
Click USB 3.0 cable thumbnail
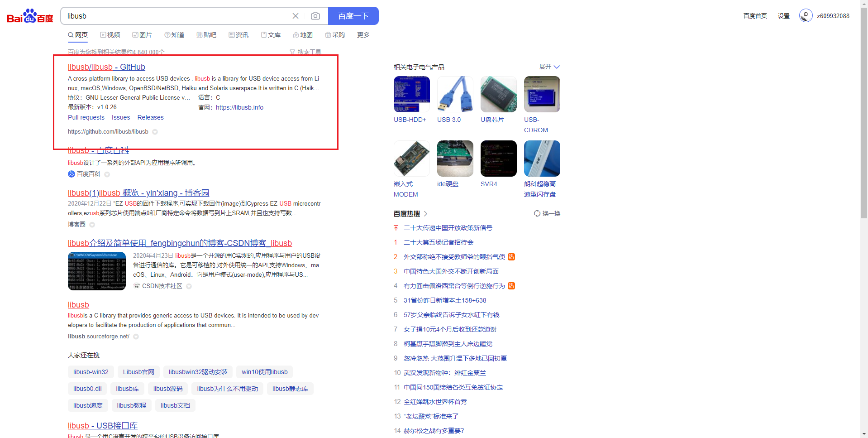coord(455,94)
